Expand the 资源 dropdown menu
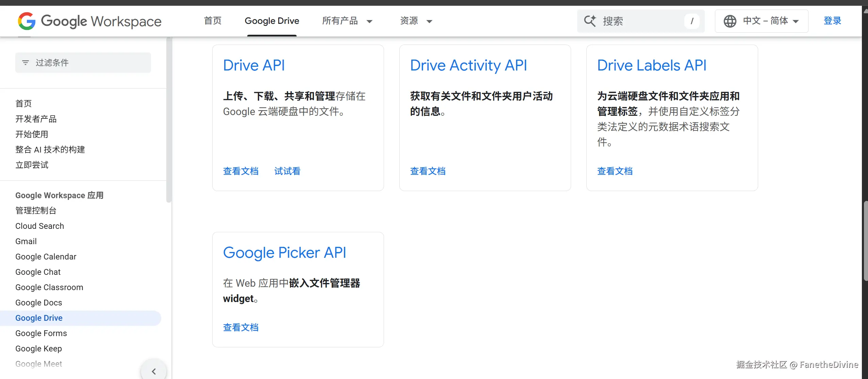 pyautogui.click(x=416, y=21)
